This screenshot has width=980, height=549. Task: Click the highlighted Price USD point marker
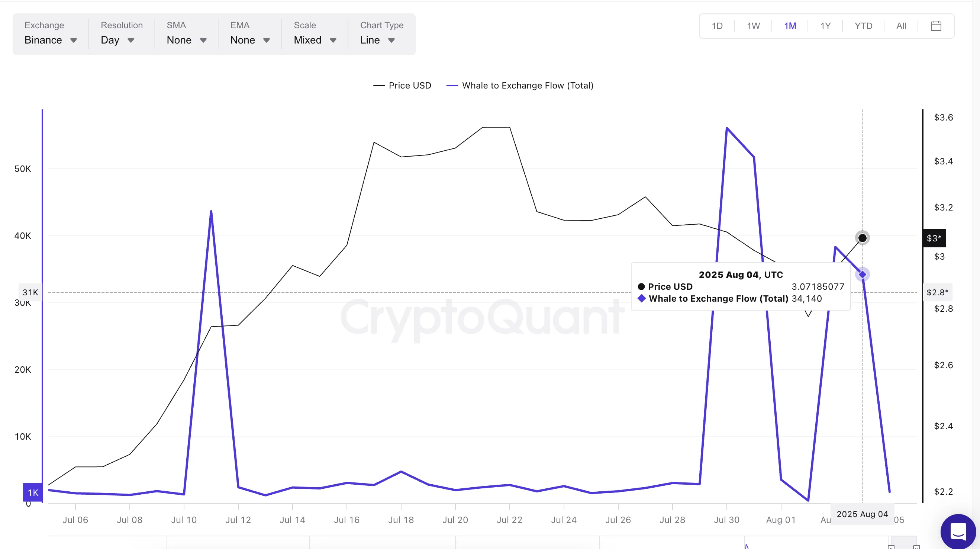click(x=862, y=238)
